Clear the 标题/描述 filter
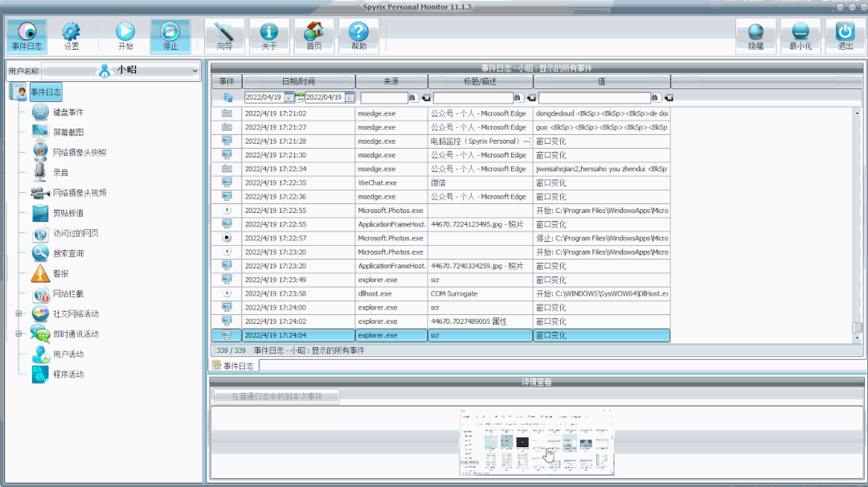This screenshot has width=868, height=487. 531,98
